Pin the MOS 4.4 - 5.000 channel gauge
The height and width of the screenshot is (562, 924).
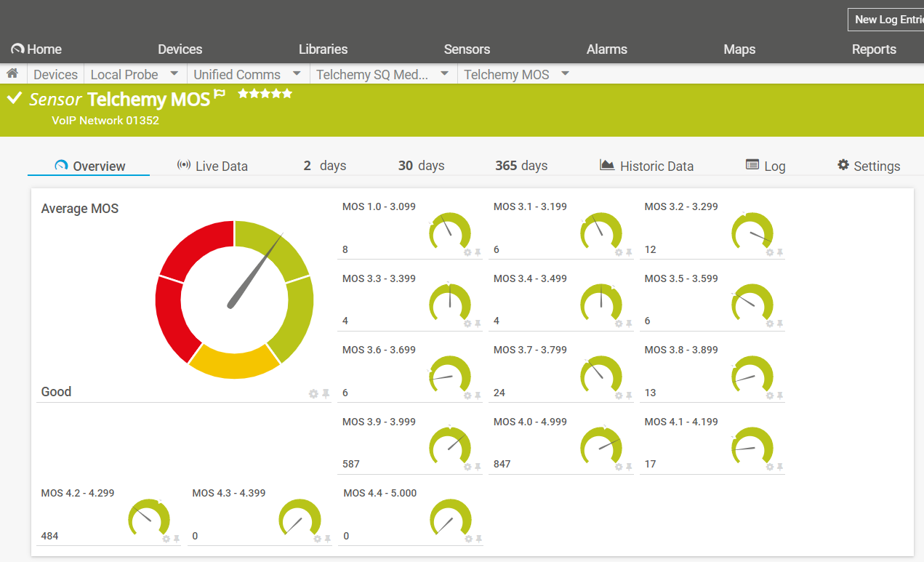coord(478,539)
